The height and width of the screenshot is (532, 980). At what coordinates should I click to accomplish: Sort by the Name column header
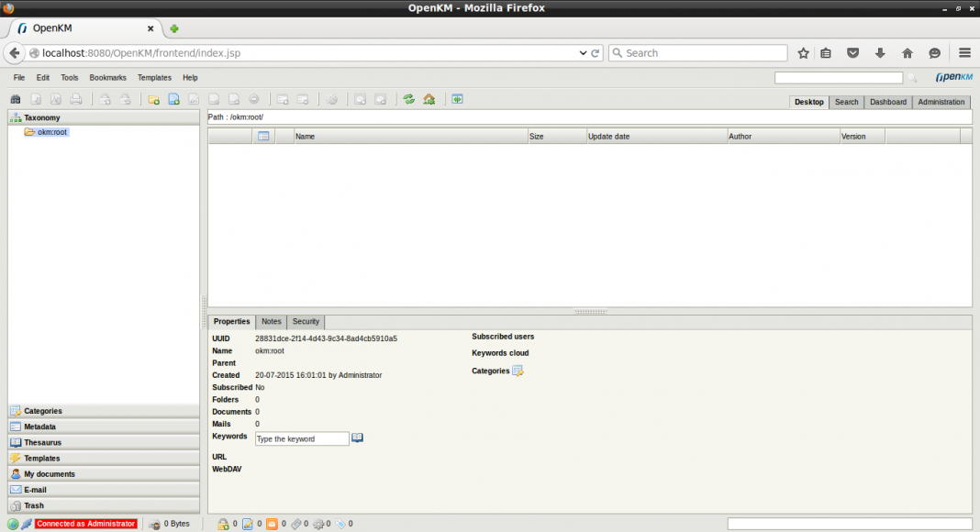click(410, 136)
